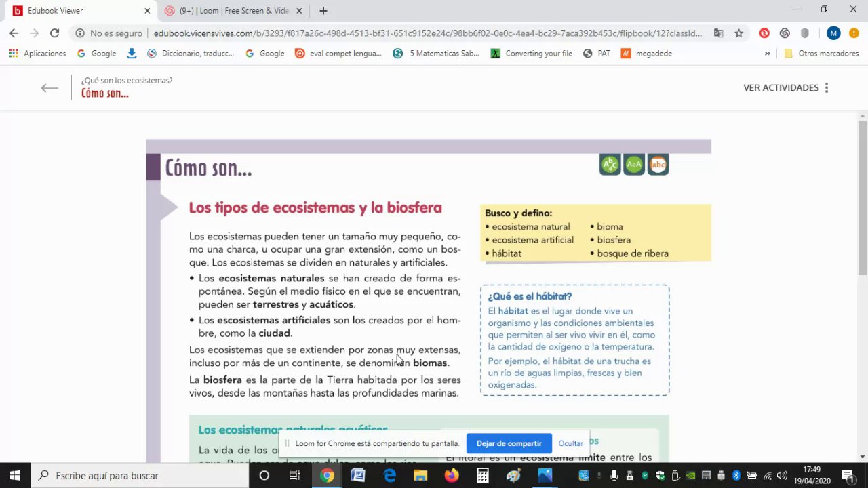Bookmark this page with the star
Image resolution: width=868 pixels, height=488 pixels.
pyautogui.click(x=739, y=33)
